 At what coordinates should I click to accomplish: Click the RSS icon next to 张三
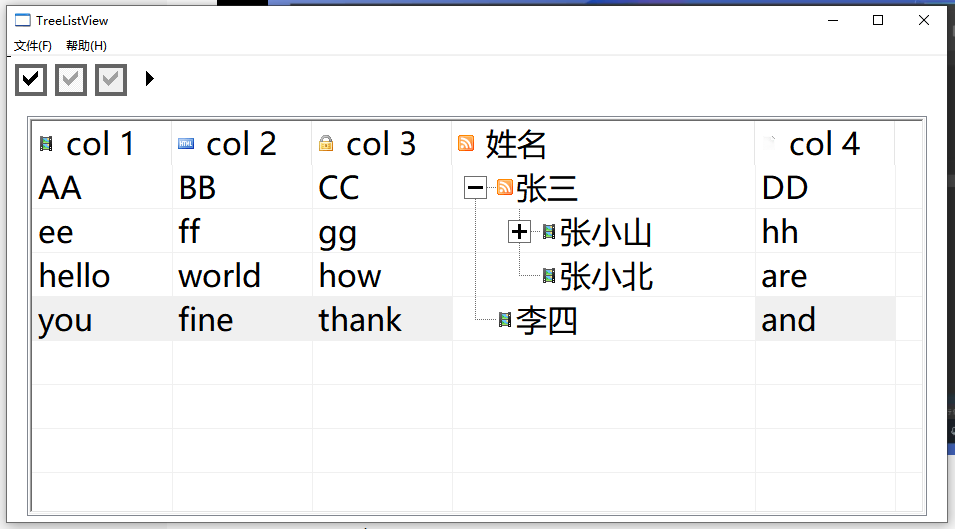pyautogui.click(x=505, y=187)
